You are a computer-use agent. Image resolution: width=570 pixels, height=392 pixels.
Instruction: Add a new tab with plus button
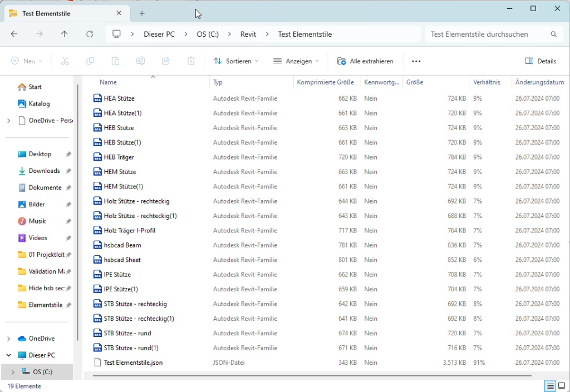(x=142, y=13)
